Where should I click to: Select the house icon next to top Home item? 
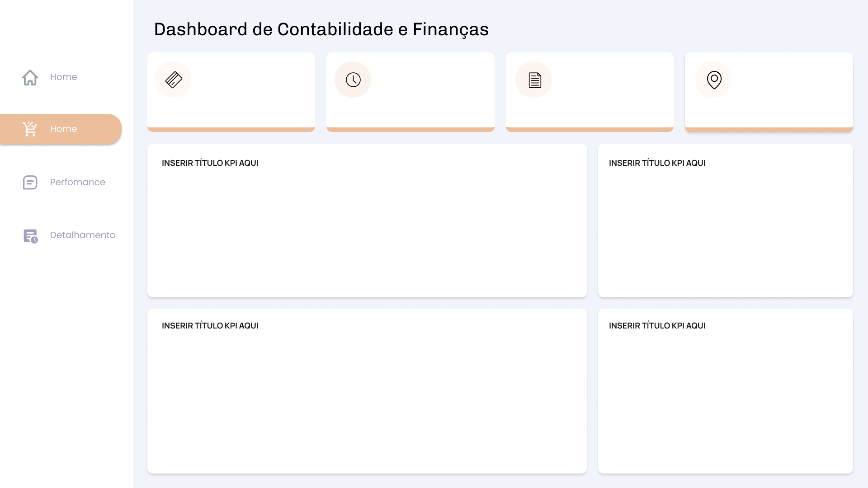(x=30, y=77)
